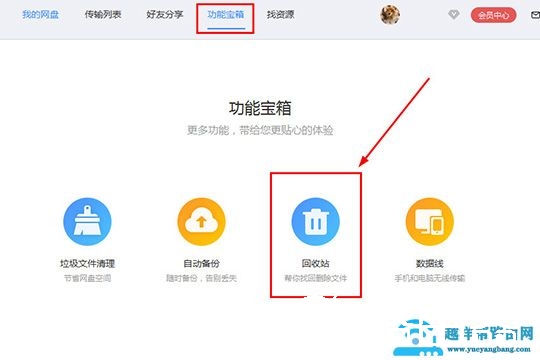The image size is (540, 360).
Task: Switch to 传输列表 tab
Action: click(103, 14)
